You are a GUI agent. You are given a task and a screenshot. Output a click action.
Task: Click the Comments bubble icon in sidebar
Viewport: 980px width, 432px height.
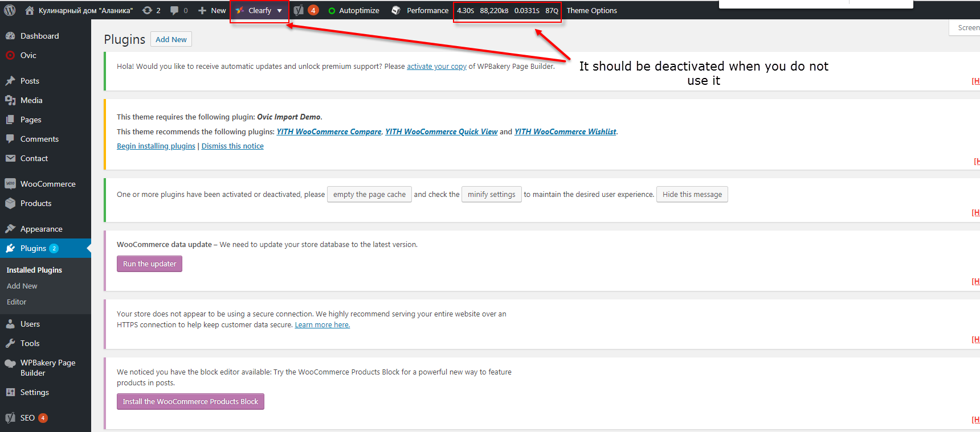pos(10,139)
